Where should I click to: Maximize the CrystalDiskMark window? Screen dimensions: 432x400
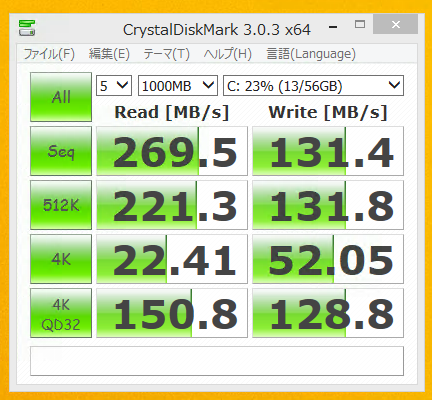(360, 24)
